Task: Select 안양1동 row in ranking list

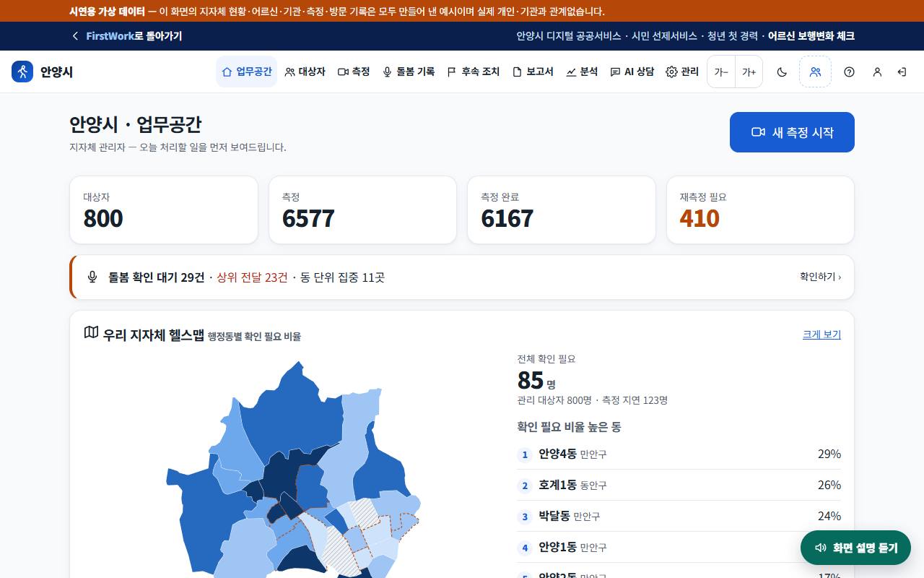Action: pos(679,548)
